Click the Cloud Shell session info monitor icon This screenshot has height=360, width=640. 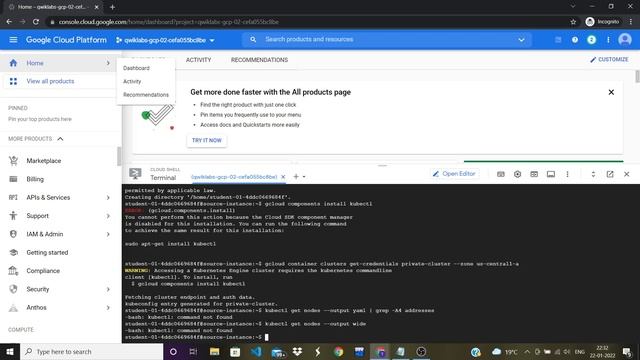click(551, 174)
